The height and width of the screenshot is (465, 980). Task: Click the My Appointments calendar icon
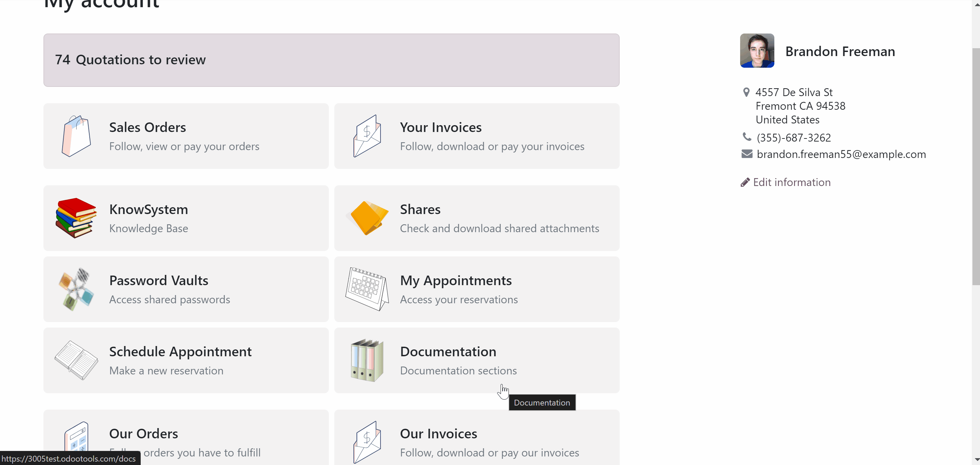coord(367,289)
